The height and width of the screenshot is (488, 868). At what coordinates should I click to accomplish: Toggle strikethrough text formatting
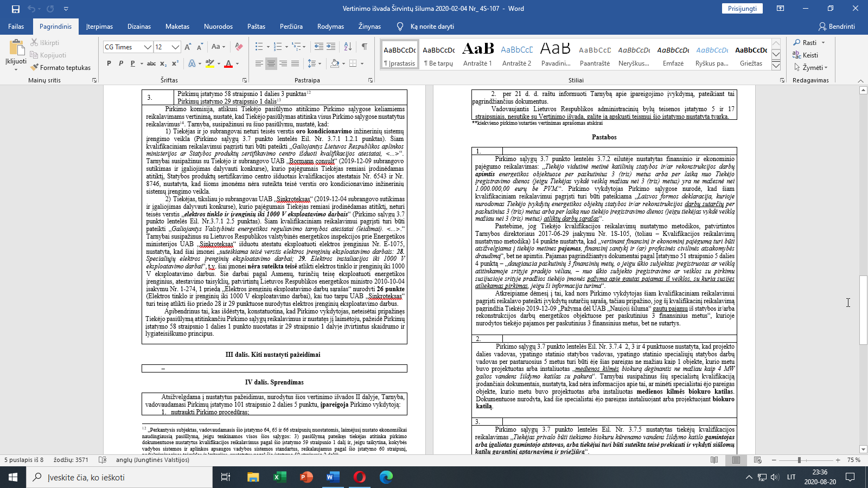coord(151,63)
